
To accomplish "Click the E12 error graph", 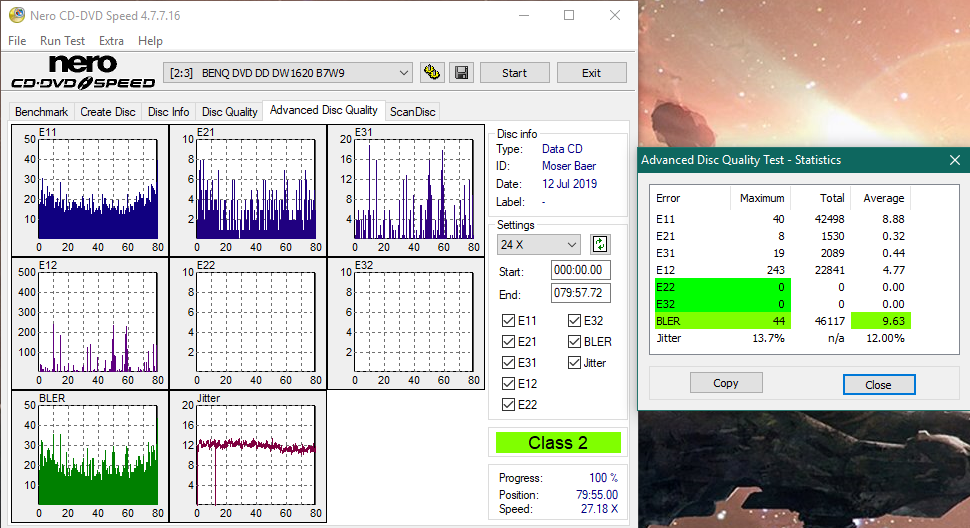I will [x=90, y=323].
